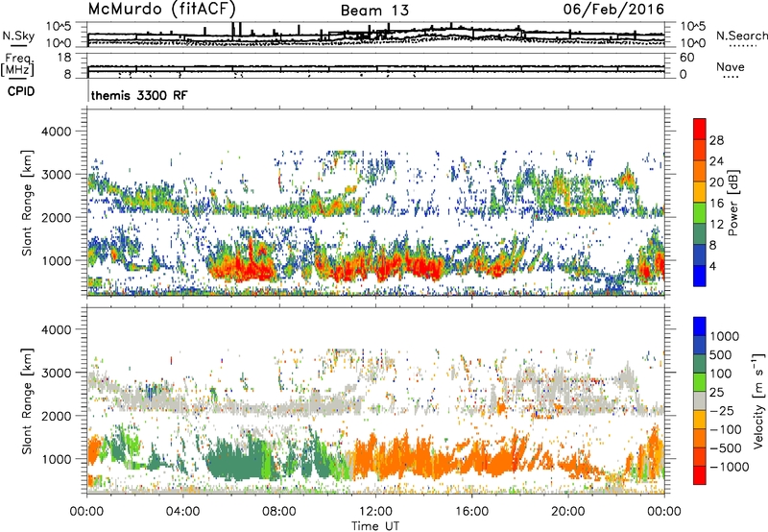Click the "12:00" time tick label
Screen dimensions: 768x532
(375, 512)
